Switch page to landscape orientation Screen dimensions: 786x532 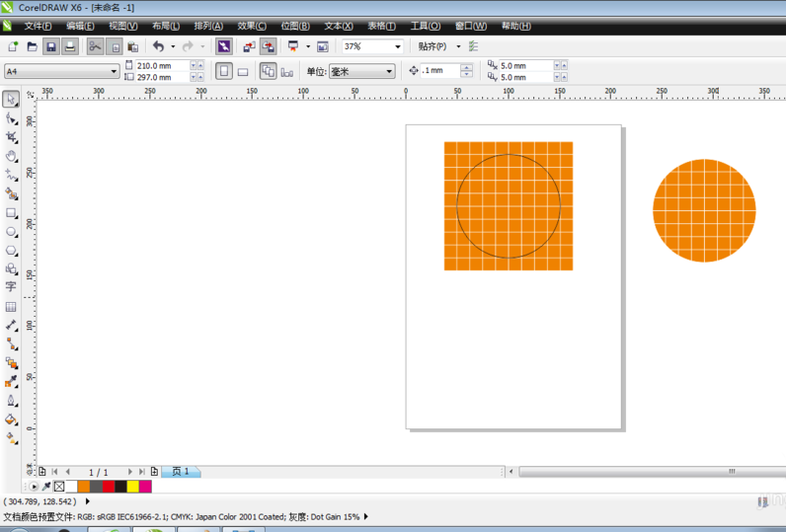pyautogui.click(x=243, y=71)
